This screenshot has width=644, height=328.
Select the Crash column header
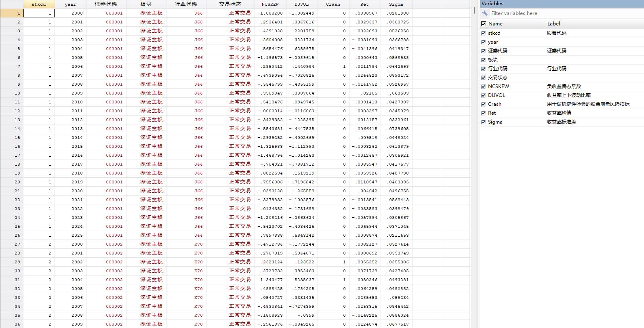(333, 4)
